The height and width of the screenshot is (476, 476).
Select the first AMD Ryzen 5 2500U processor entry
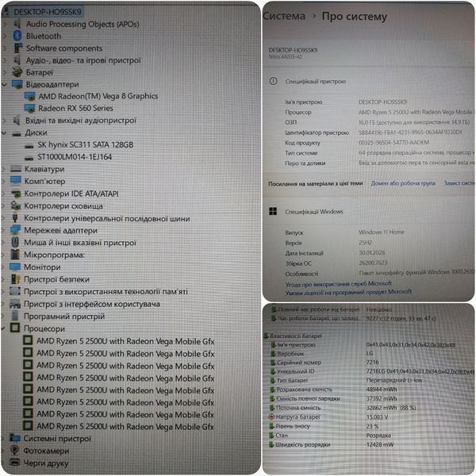click(125, 341)
